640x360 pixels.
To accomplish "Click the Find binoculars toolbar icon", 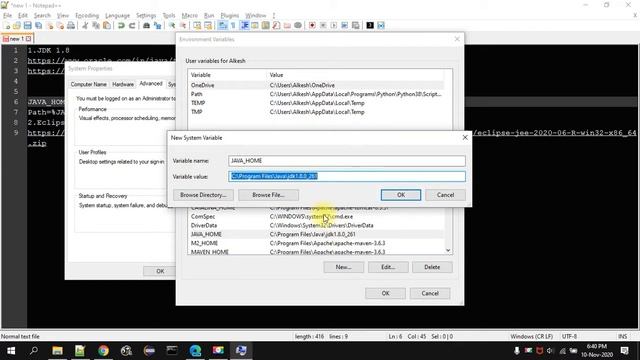I will pos(146,25).
